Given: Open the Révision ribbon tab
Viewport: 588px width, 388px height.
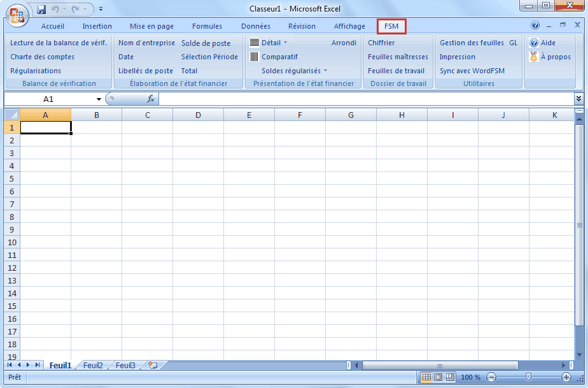Looking at the screenshot, I should coord(302,26).
